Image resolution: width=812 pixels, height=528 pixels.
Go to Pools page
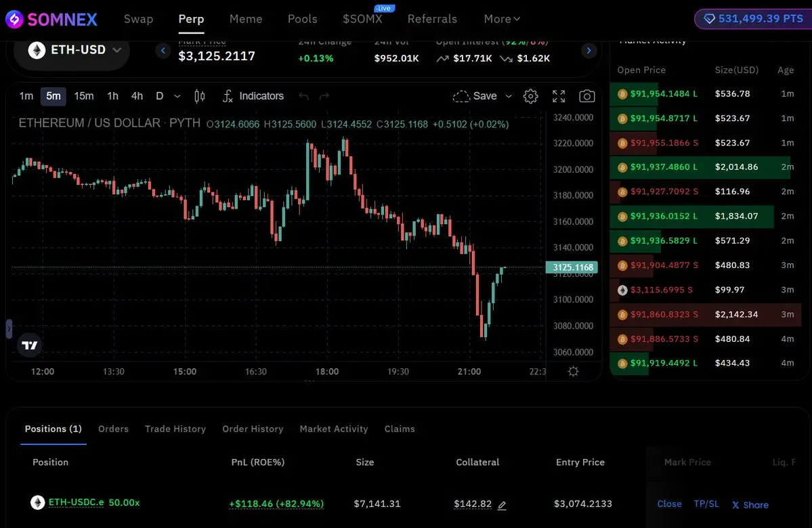303,19
